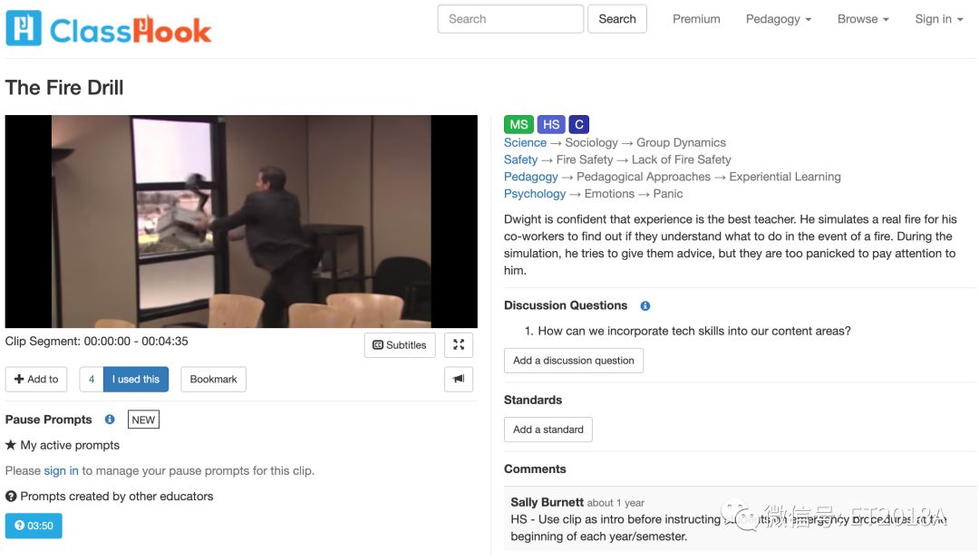979x560 pixels.
Task: Play the Fire Drill video clip
Action: [241, 221]
